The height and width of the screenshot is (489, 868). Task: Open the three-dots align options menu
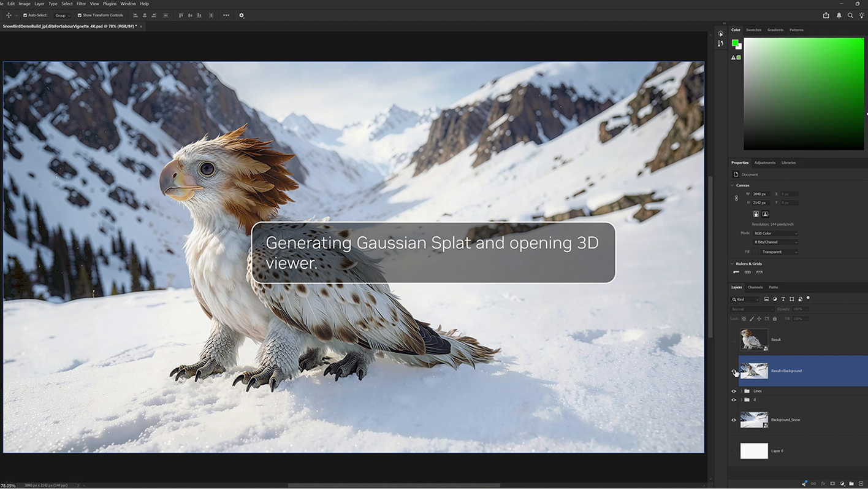pos(226,15)
